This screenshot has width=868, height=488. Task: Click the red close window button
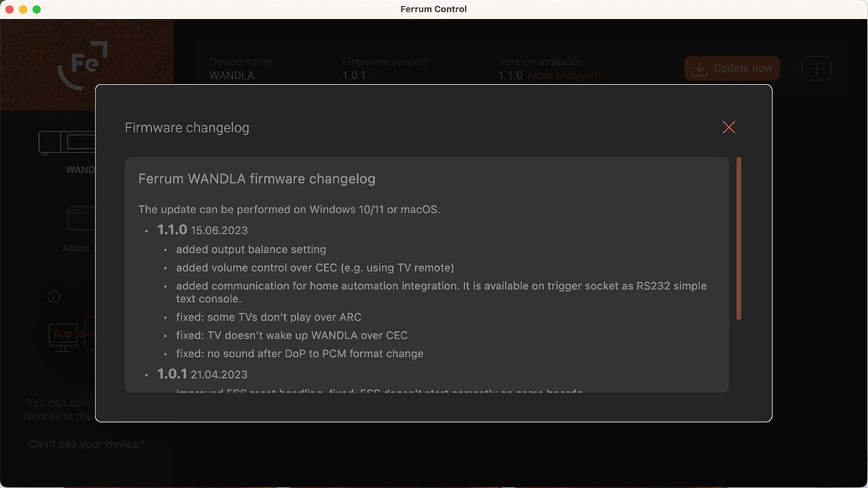9,9
